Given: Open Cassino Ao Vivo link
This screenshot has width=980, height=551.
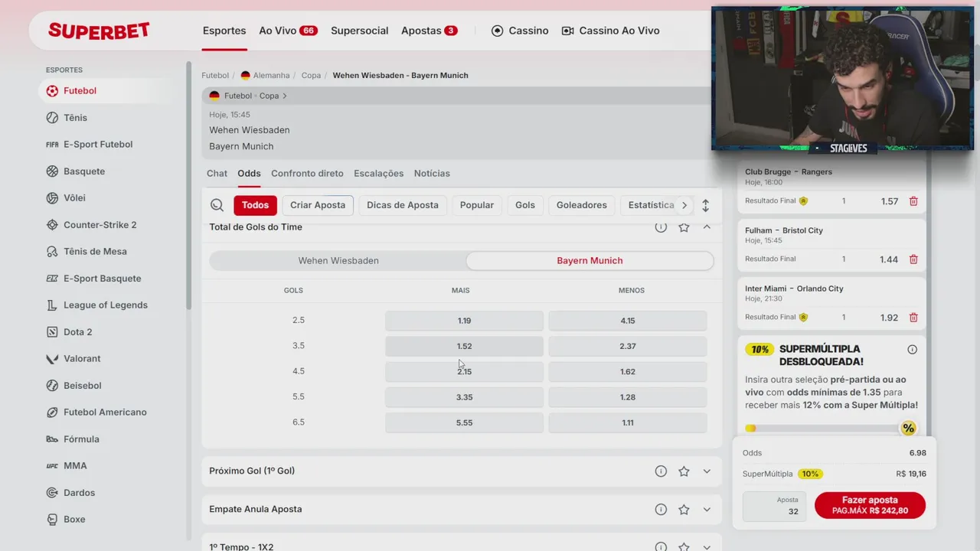Looking at the screenshot, I should (x=610, y=31).
